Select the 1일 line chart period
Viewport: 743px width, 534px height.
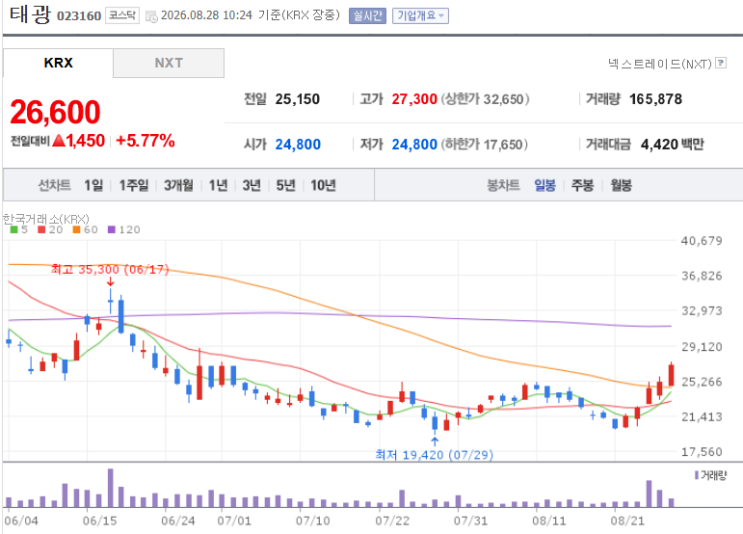pyautogui.click(x=93, y=185)
